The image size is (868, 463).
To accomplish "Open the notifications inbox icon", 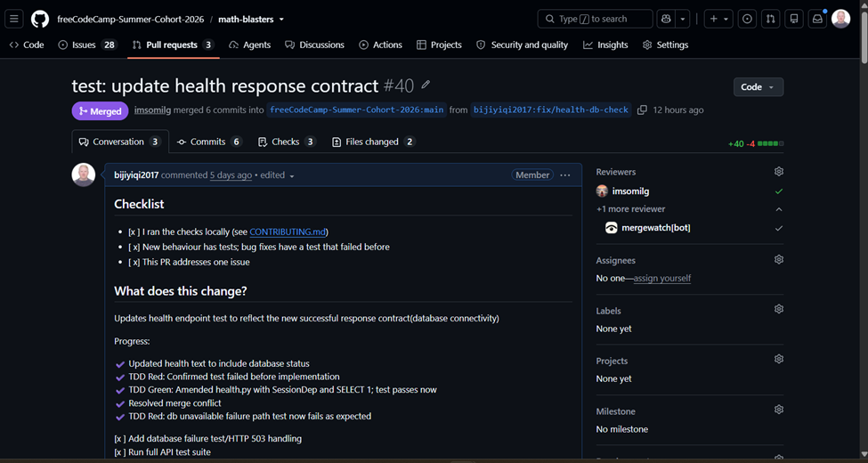I will [817, 19].
